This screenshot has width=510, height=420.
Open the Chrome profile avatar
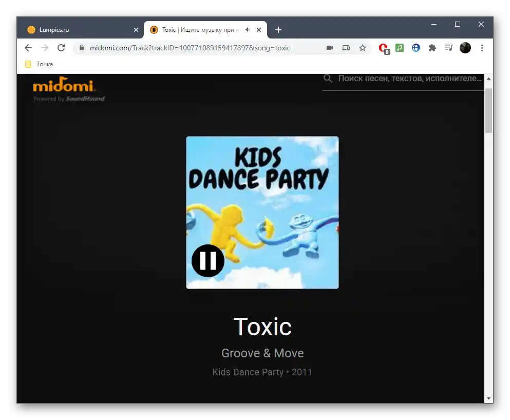(x=465, y=48)
